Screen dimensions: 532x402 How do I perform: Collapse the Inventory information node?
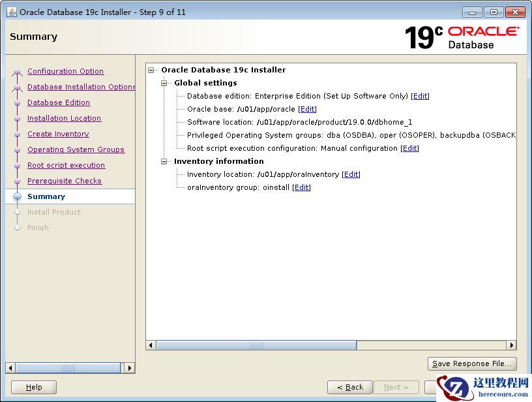(164, 161)
